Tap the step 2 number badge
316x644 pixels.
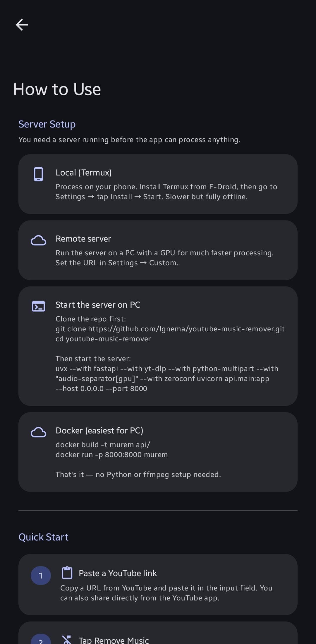[41, 639]
